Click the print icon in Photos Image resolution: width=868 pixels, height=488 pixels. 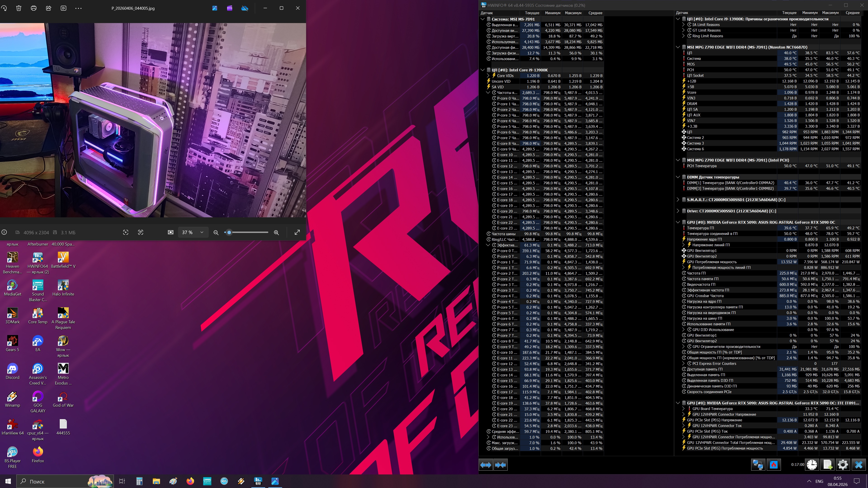coord(34,8)
